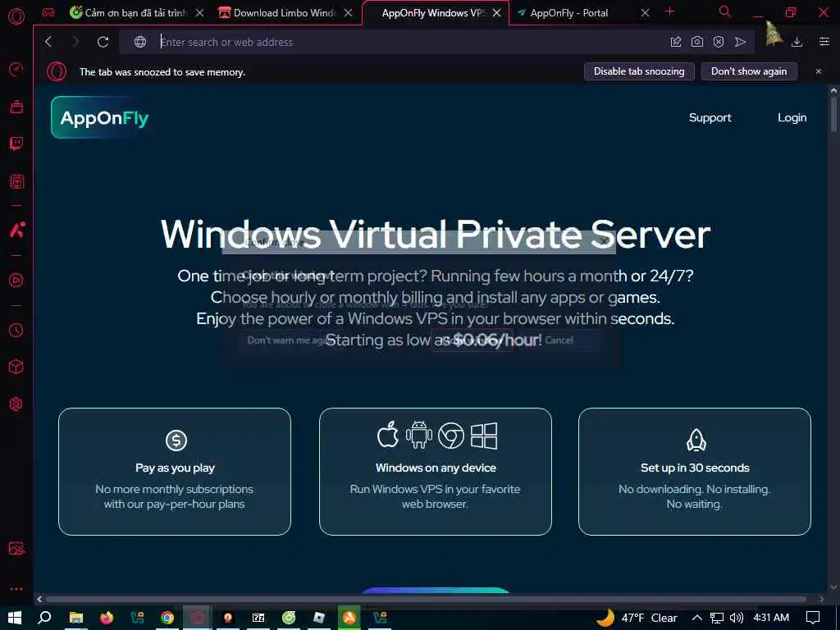Click the 'Windows on any device' card
This screenshot has width=840, height=630.
tap(435, 472)
